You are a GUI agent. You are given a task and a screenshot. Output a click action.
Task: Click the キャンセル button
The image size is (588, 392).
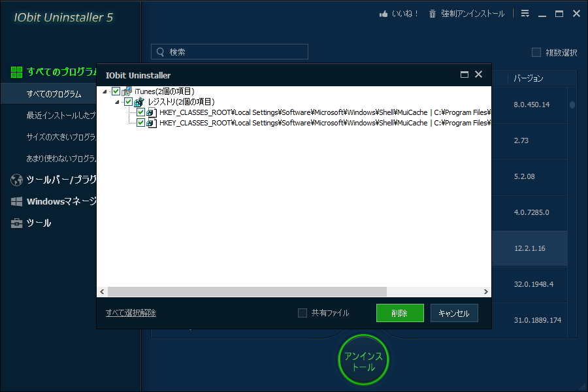click(x=454, y=313)
